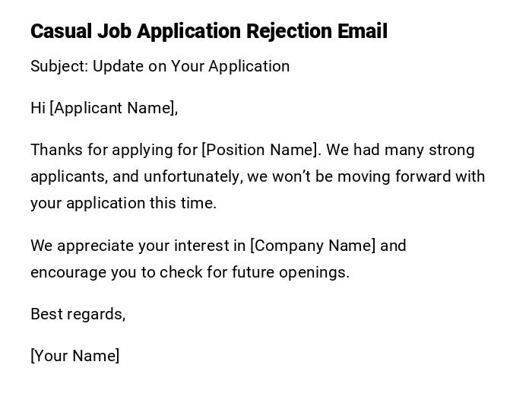Click the words 'your application this time.'

pyautogui.click(x=123, y=203)
